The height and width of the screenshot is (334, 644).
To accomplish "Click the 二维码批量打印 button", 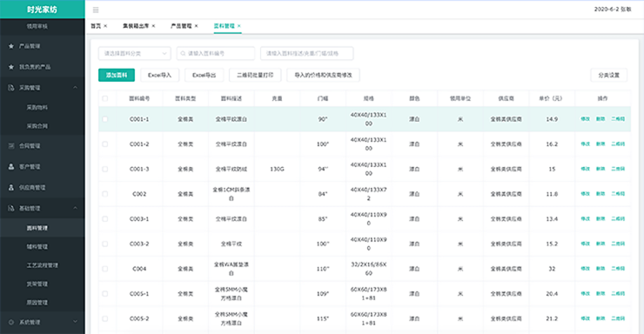I will tap(255, 75).
